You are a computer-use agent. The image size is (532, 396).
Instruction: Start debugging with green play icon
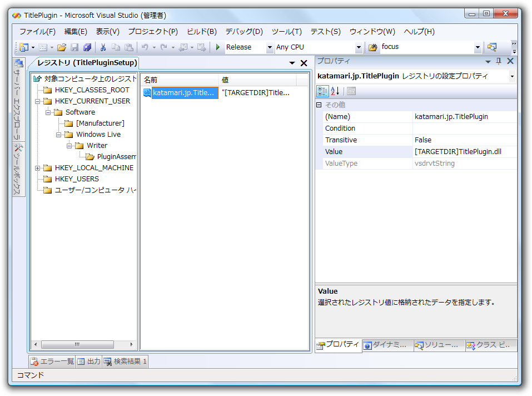[x=218, y=47]
